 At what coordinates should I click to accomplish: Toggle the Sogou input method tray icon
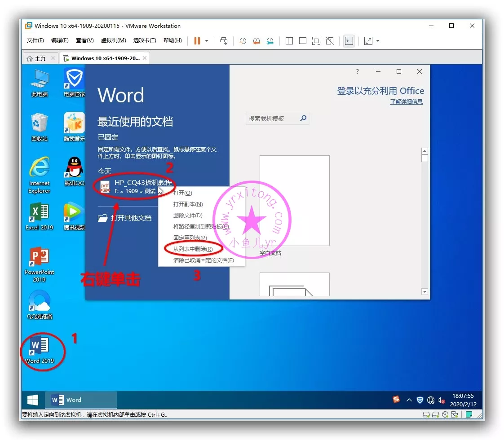[396, 400]
